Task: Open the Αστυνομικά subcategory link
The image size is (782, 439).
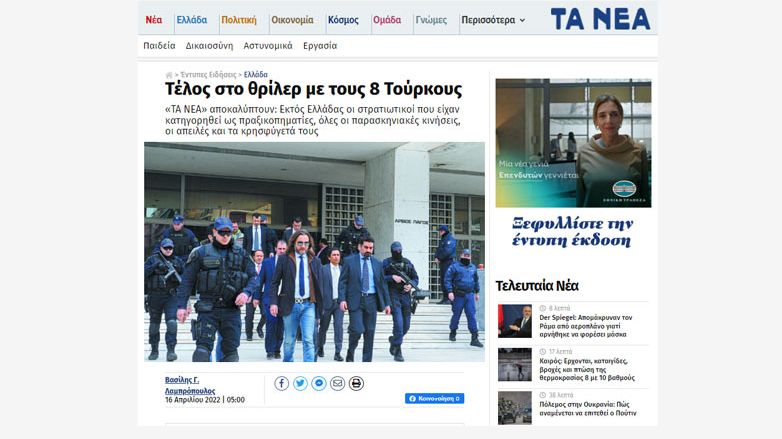Action: [268, 45]
